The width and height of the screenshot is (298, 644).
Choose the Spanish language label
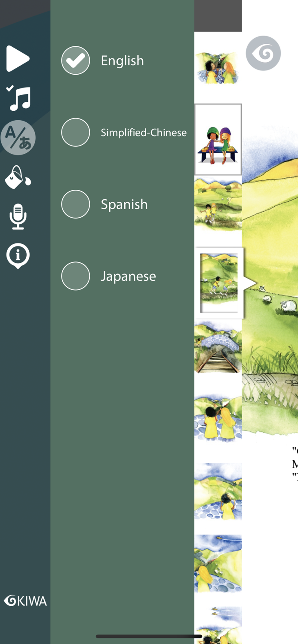pyautogui.click(x=124, y=204)
